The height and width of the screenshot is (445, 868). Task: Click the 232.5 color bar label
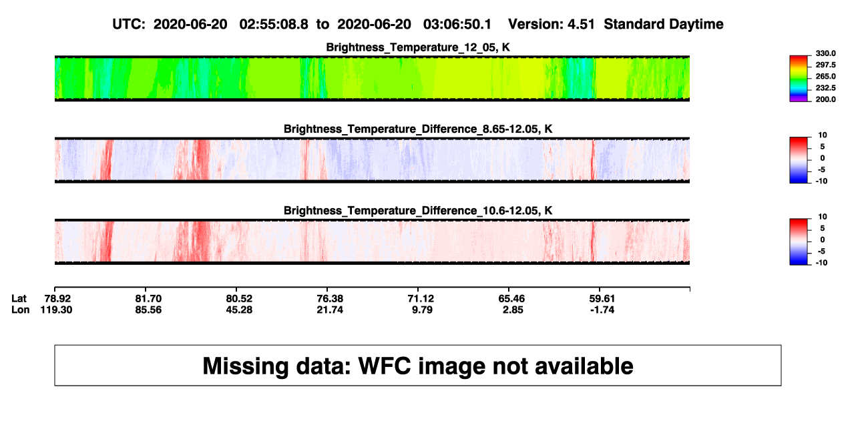pos(827,88)
